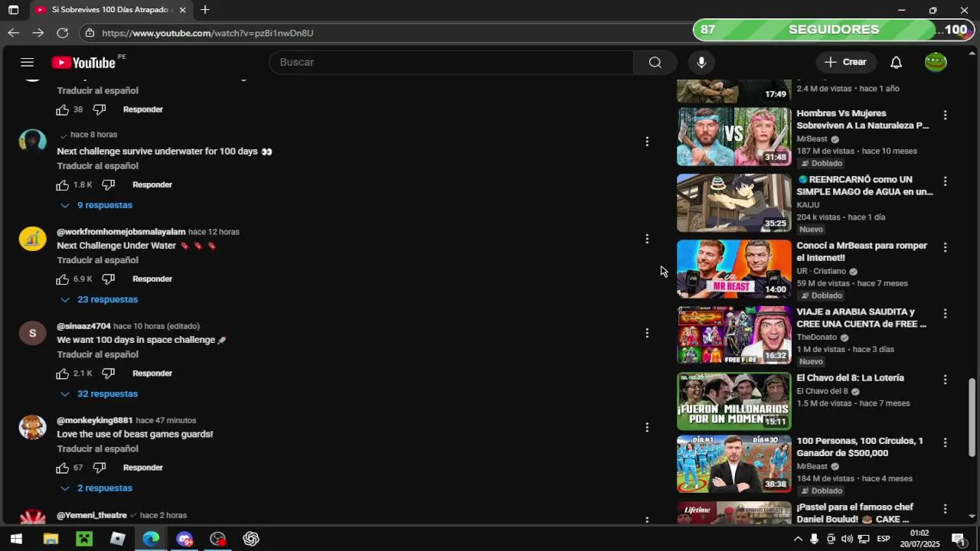Screen dimensions: 980x551
Task: Open Microsoft Edge taskbar icon
Action: tap(151, 539)
